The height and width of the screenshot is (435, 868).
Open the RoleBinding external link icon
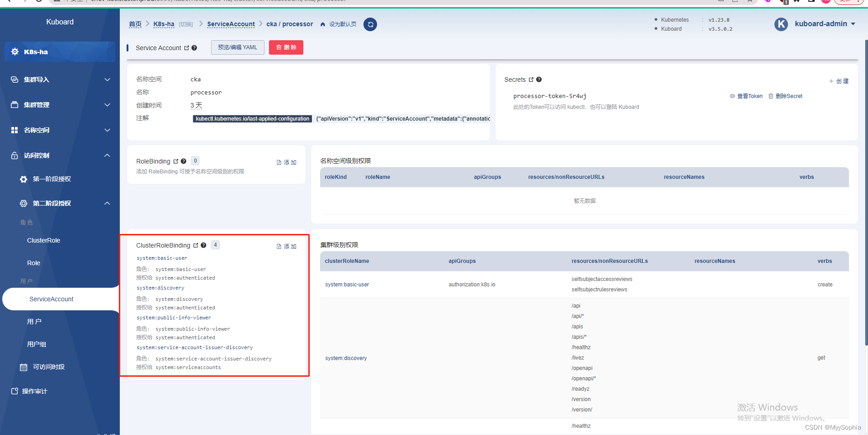pos(176,161)
